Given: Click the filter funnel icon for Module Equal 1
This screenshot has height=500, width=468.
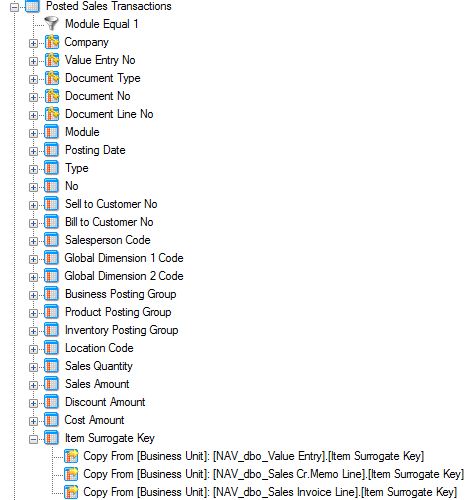Looking at the screenshot, I should [x=52, y=24].
